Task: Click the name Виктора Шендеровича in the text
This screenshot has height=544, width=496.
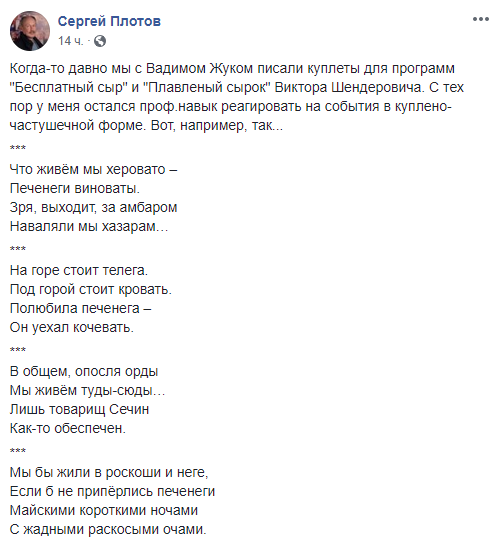Action: [349, 87]
